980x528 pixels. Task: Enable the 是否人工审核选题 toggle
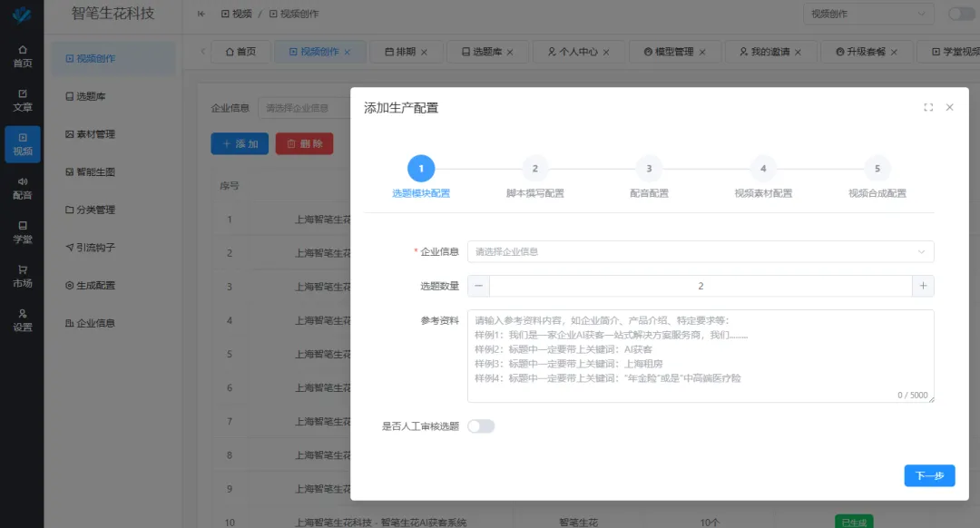coord(482,425)
